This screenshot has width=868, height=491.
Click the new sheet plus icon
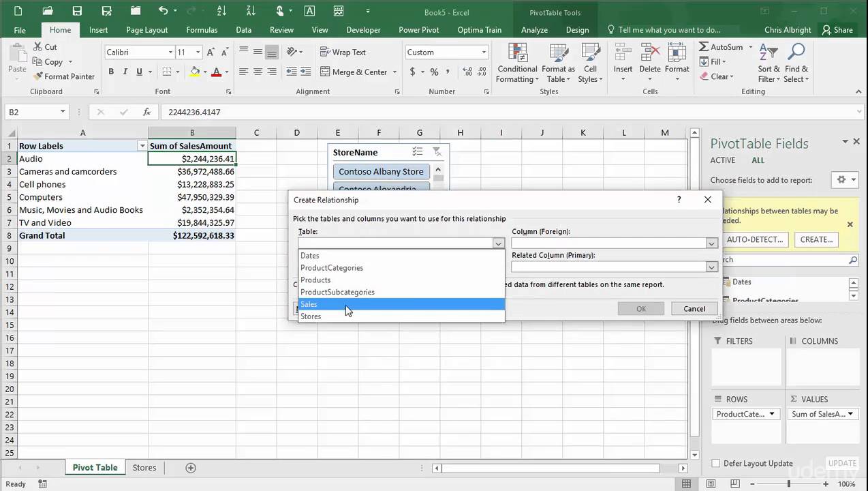[191, 468]
